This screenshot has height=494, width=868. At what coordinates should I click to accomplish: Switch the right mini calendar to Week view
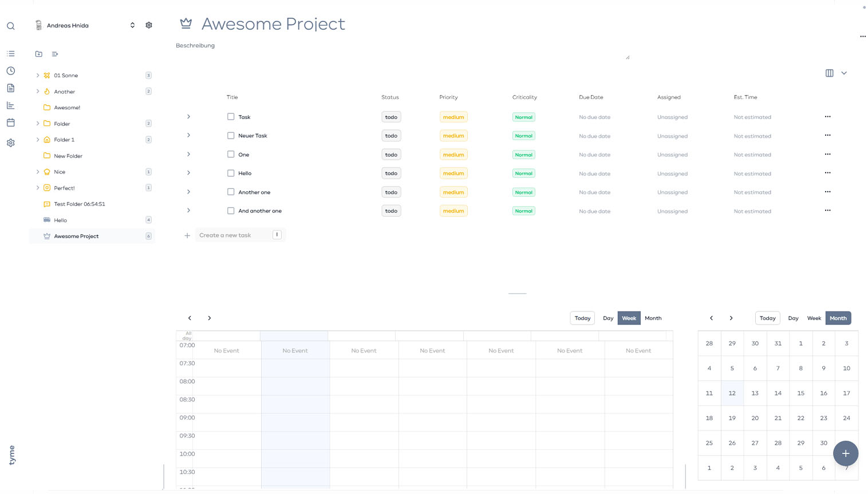[814, 318]
